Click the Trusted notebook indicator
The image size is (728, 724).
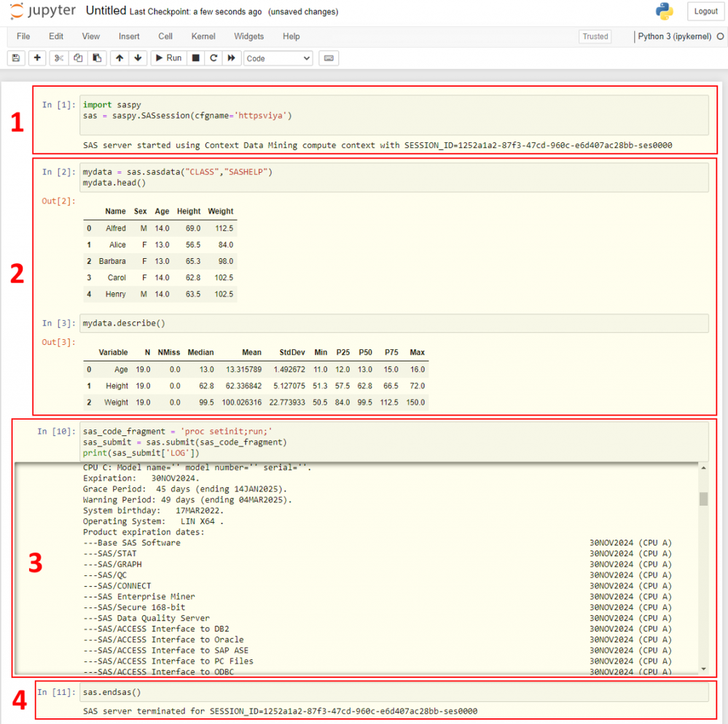coord(595,36)
